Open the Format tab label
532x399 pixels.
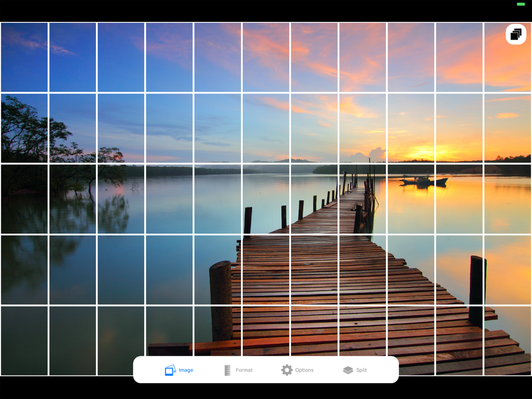[x=244, y=370]
